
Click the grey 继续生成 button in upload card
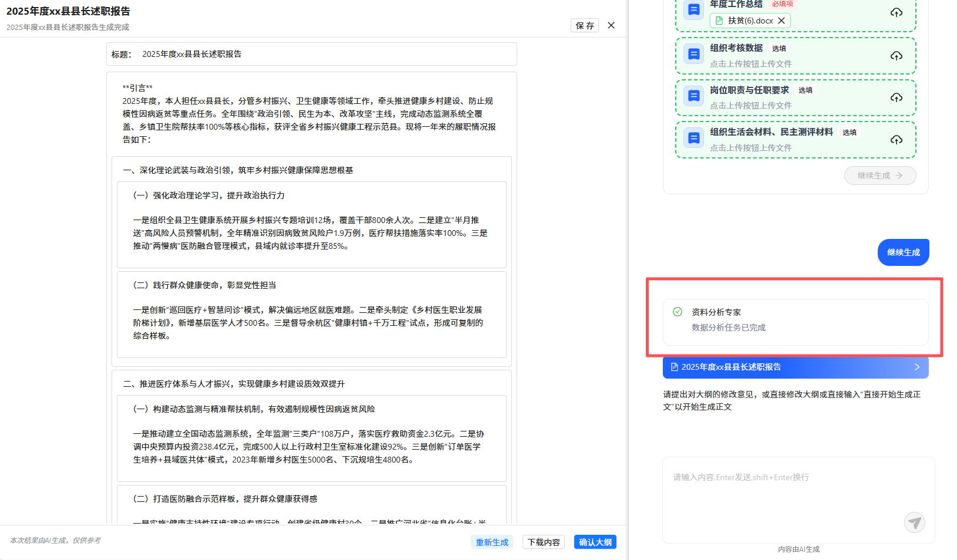(x=880, y=176)
